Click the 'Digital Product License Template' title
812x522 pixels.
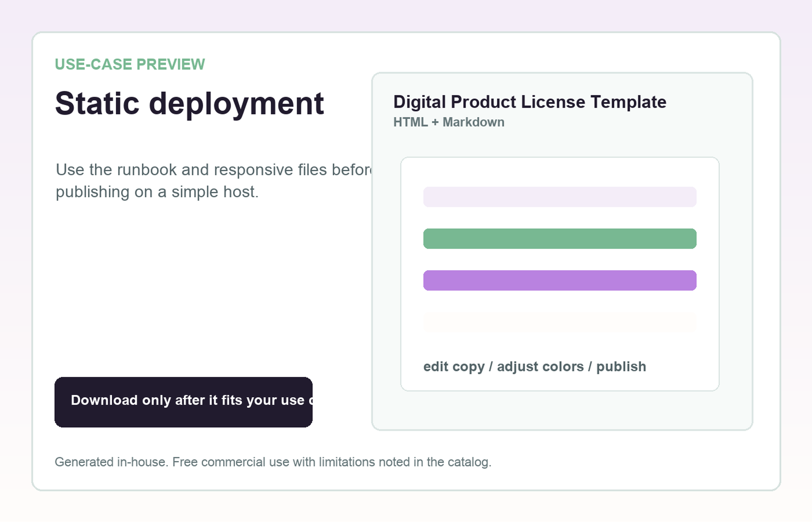coord(530,102)
